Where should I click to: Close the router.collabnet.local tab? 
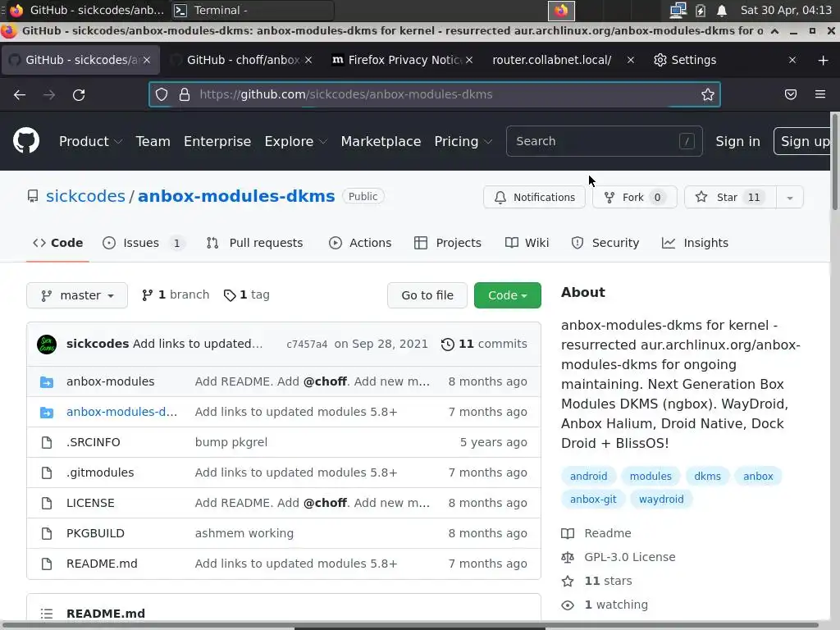click(631, 60)
